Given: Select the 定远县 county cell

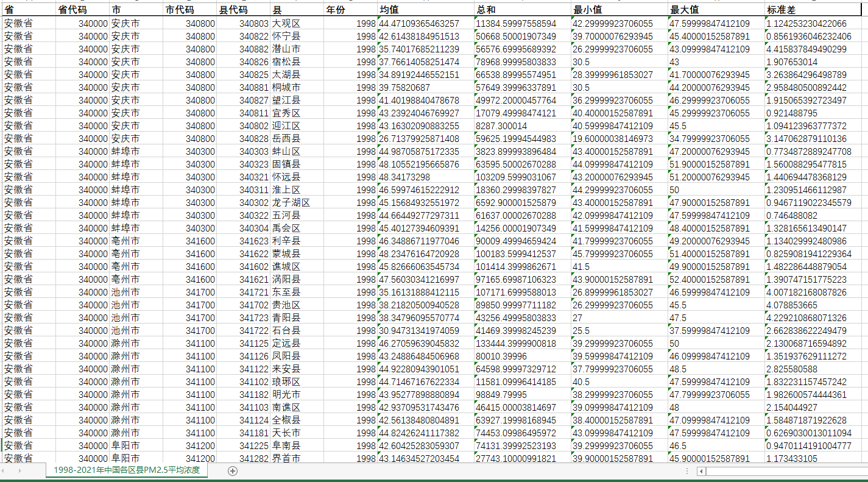Looking at the screenshot, I should [x=297, y=343].
